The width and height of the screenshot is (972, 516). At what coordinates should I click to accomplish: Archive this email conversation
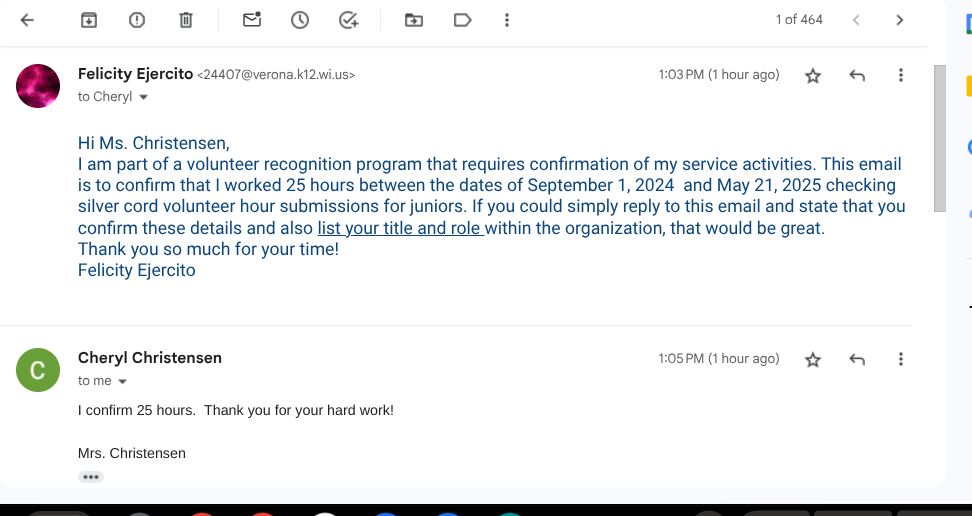pos(89,20)
